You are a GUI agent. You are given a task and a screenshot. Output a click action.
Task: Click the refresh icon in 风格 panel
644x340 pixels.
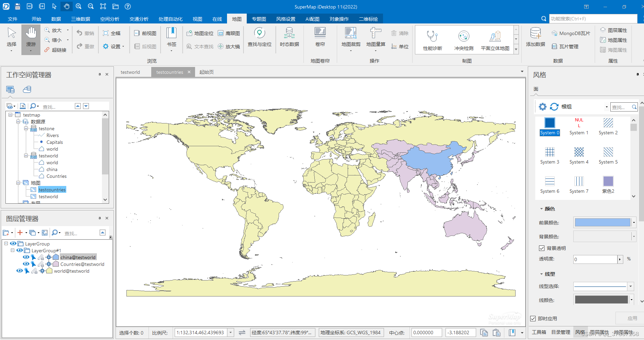[x=554, y=107]
